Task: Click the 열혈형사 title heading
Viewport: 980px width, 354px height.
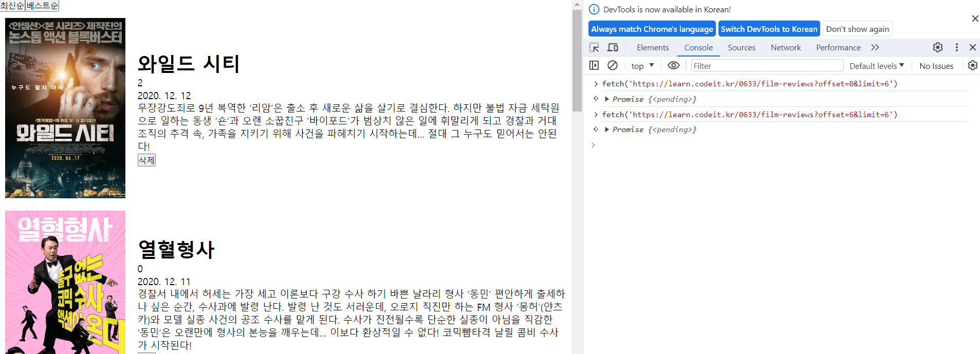Action: [x=176, y=250]
